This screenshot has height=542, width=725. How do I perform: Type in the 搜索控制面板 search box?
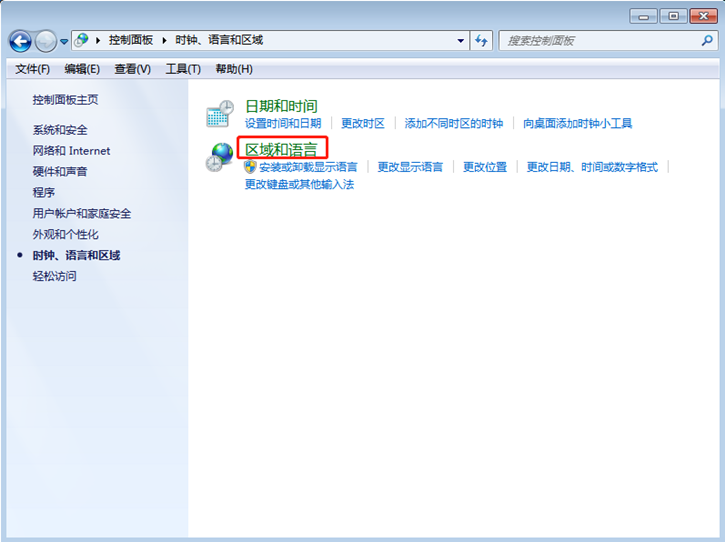600,41
